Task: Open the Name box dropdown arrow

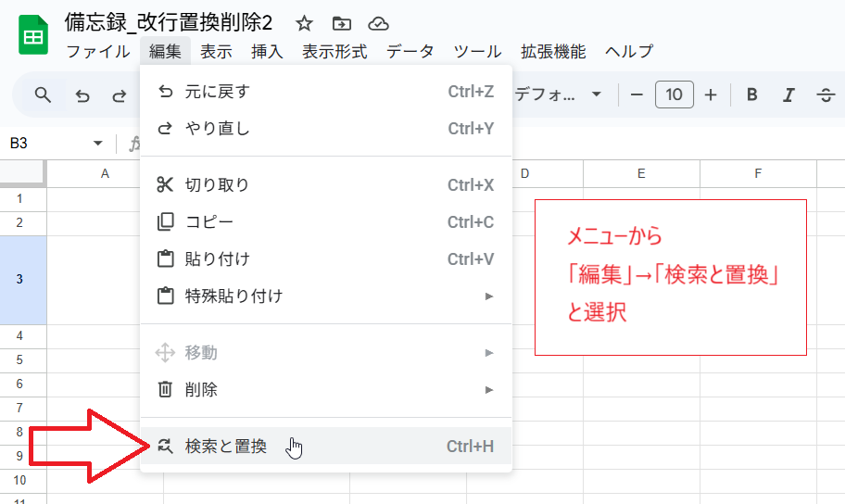Action: coord(97,143)
